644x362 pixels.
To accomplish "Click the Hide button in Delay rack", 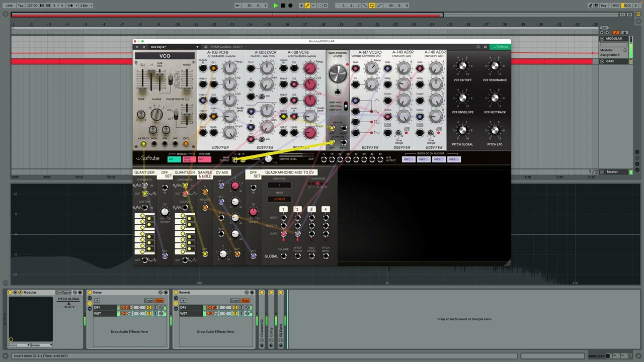I will coord(159,301).
